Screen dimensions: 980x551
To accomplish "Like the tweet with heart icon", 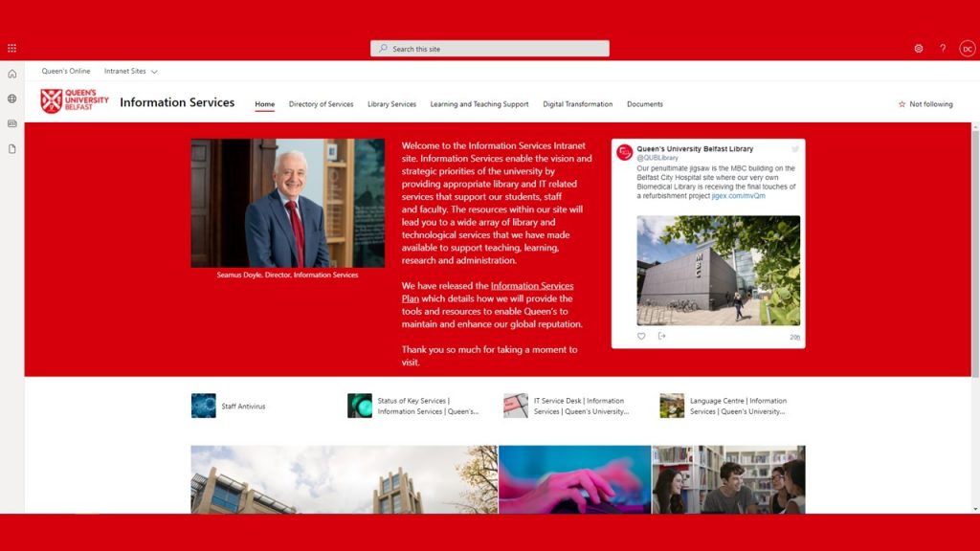I will tap(641, 336).
